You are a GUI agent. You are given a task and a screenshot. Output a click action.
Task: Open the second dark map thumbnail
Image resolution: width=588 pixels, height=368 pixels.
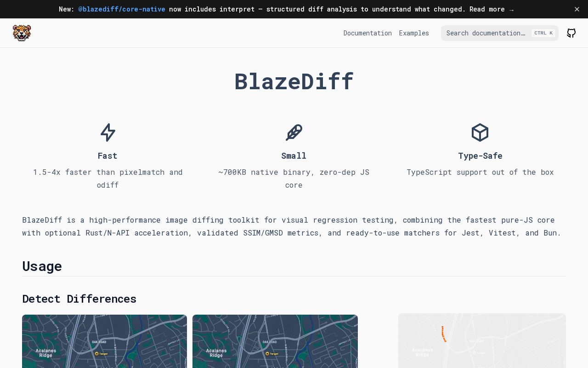click(275, 341)
